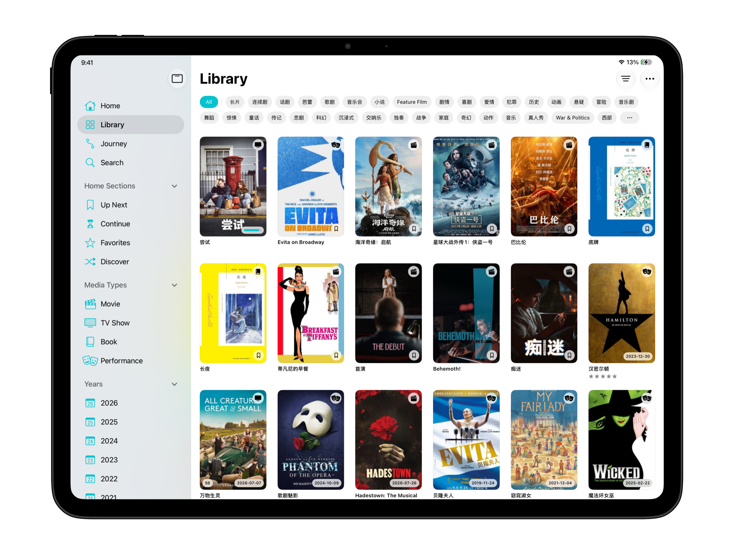Collapse the Home Sections group
This screenshot has width=733, height=560.
(174, 186)
